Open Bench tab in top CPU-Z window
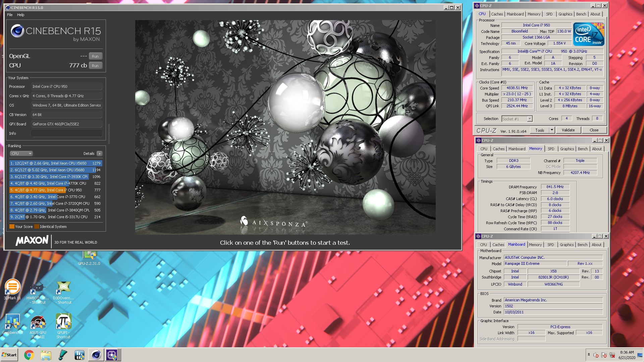 581,14
